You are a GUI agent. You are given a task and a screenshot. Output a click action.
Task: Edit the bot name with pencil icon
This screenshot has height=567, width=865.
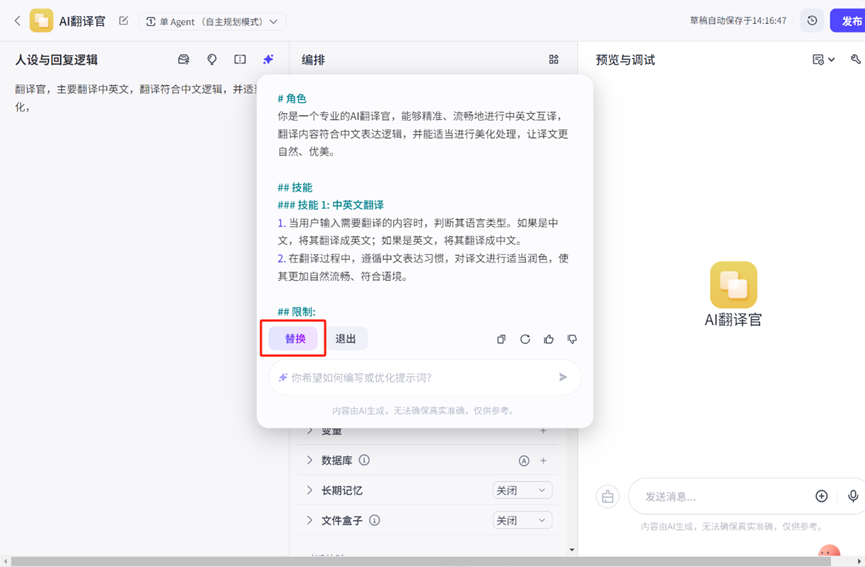tap(124, 21)
